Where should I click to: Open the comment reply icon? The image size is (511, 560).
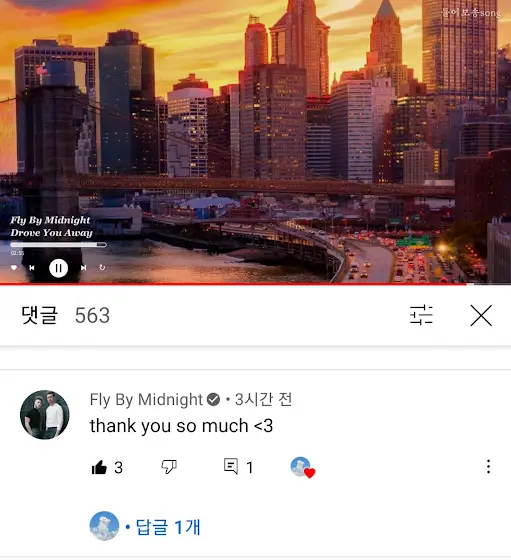pyautogui.click(x=231, y=466)
